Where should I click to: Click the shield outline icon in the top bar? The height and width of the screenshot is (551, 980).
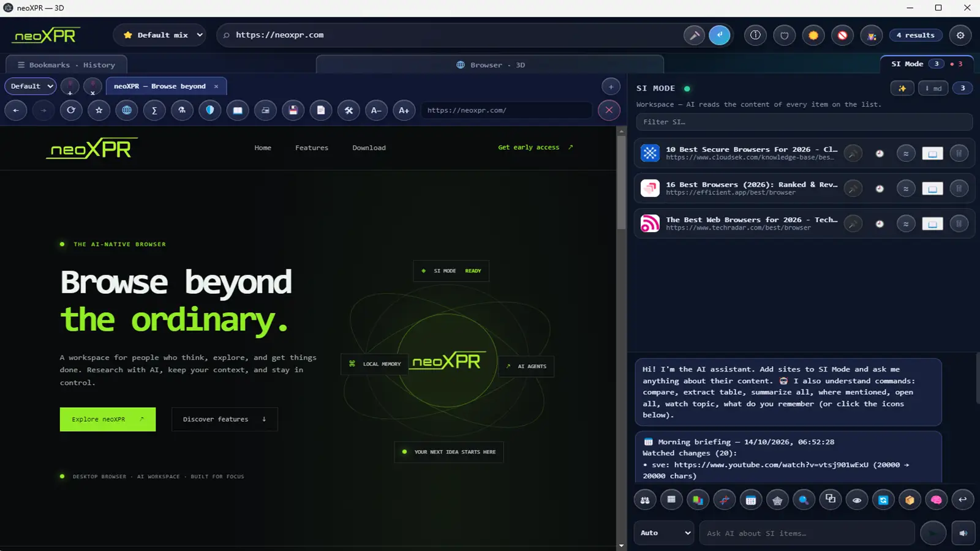[785, 35]
